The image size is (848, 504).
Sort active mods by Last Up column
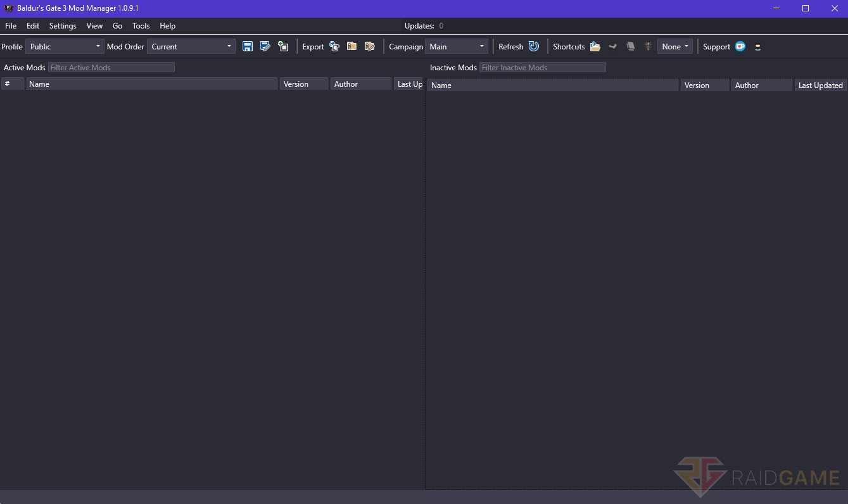[409, 84]
